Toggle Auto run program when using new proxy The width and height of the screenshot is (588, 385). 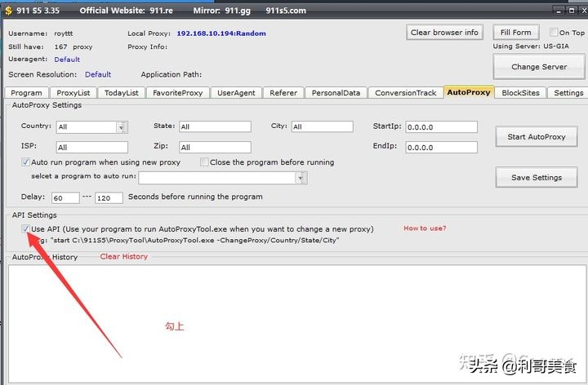pos(26,162)
